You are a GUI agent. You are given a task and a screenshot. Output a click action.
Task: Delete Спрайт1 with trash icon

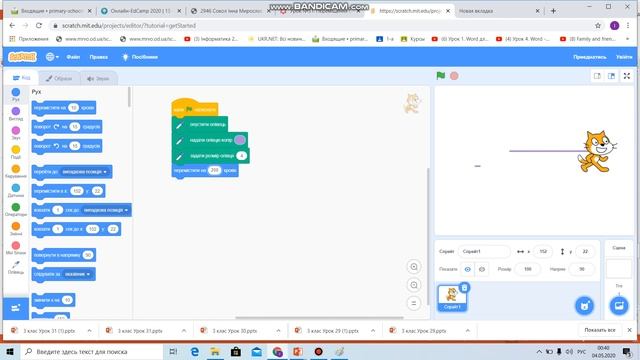464,288
